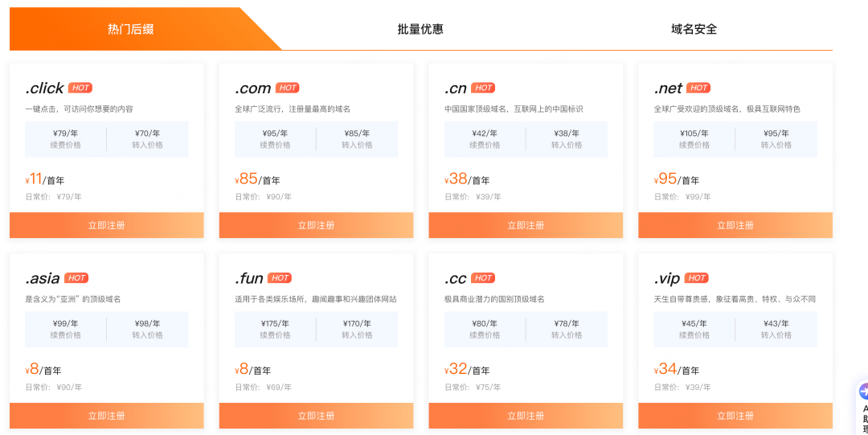Viewport: 868px width, 435px height.
Task: Click 立即注册 for the .asia domain
Action: click(107, 416)
